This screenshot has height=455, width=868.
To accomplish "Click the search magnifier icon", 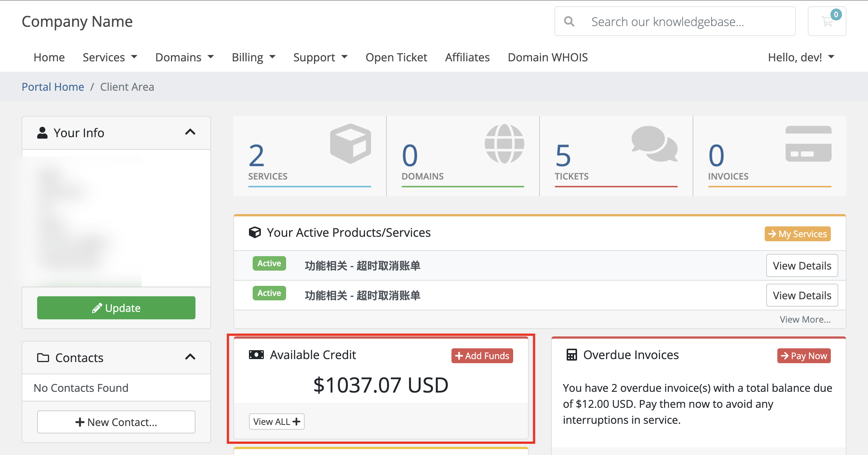I will (569, 21).
